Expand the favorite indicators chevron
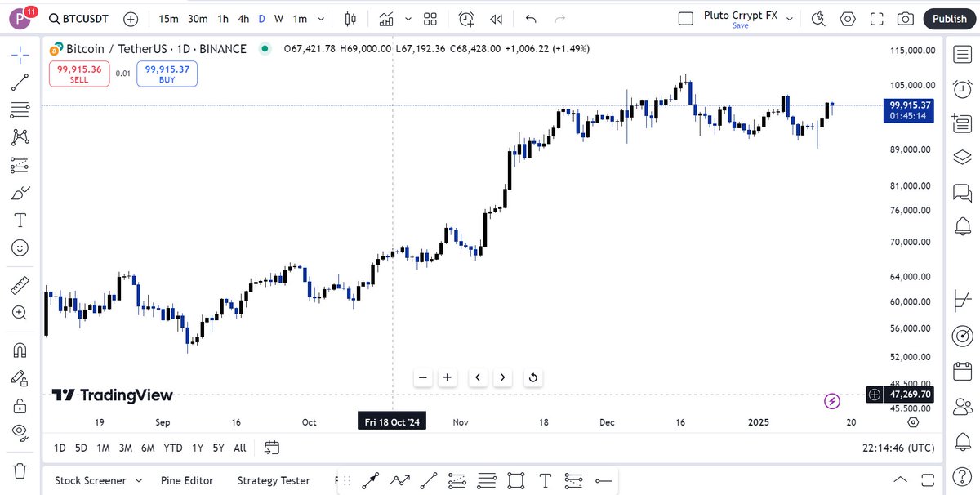The height and width of the screenshot is (495, 980). point(407,19)
